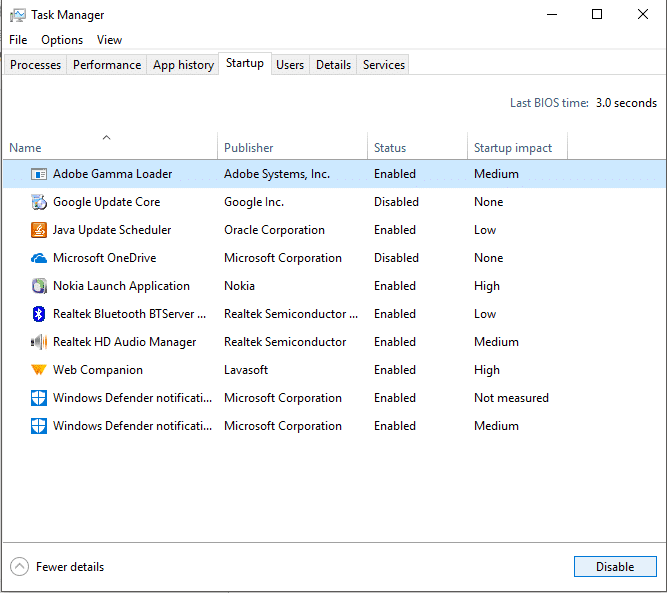Click the Not measured impact value
This screenshot has height=593, width=667.
[x=511, y=398]
